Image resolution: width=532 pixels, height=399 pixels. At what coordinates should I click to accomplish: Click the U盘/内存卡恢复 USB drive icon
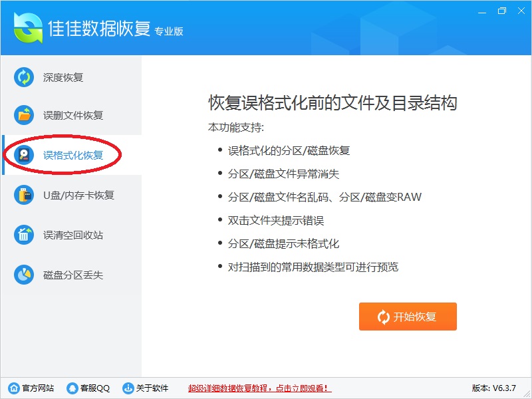tap(24, 195)
